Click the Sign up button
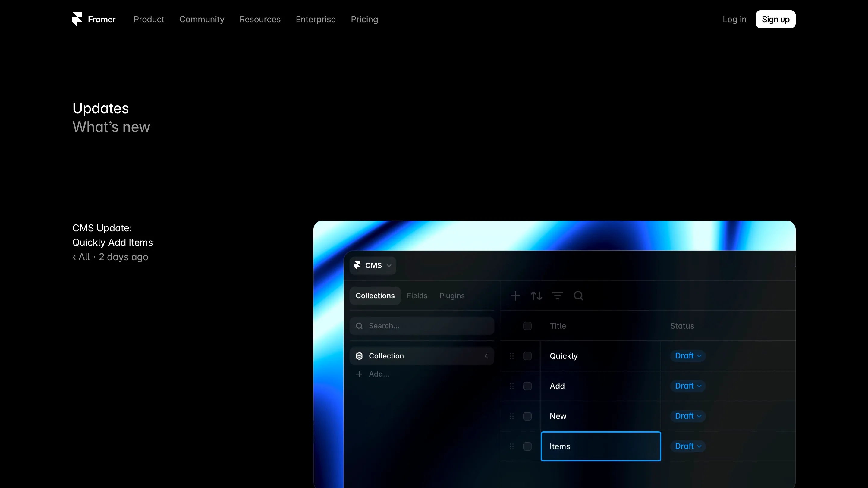This screenshot has height=488, width=868. click(x=775, y=20)
